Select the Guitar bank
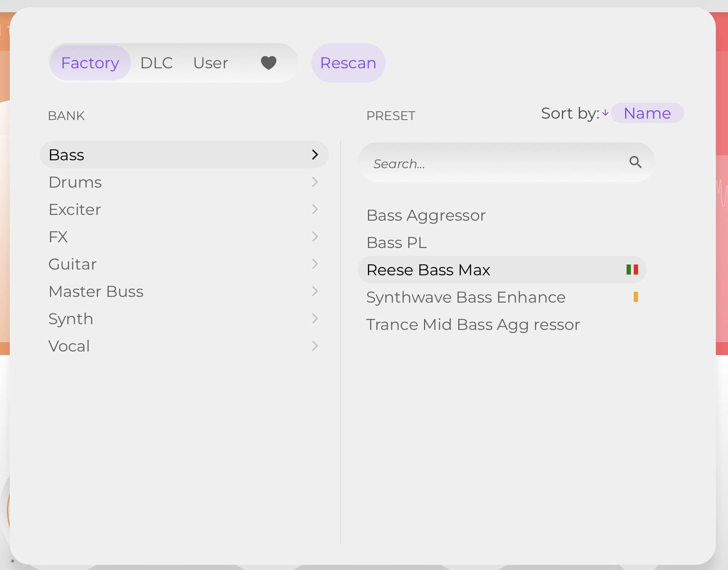The image size is (728, 570). [184, 264]
